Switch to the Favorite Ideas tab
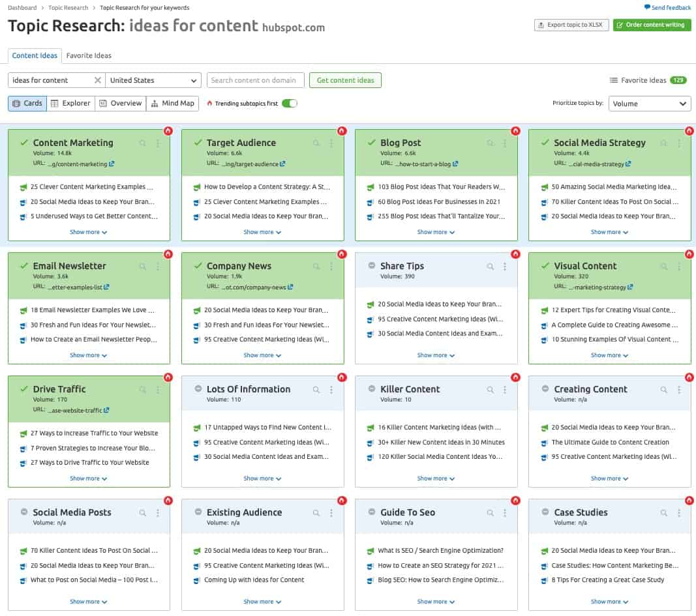This screenshot has width=696, height=616. [88, 55]
